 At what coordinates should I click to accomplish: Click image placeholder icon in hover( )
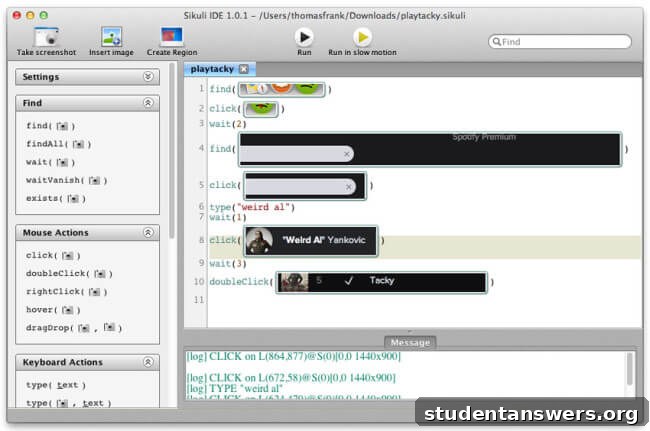(x=68, y=310)
